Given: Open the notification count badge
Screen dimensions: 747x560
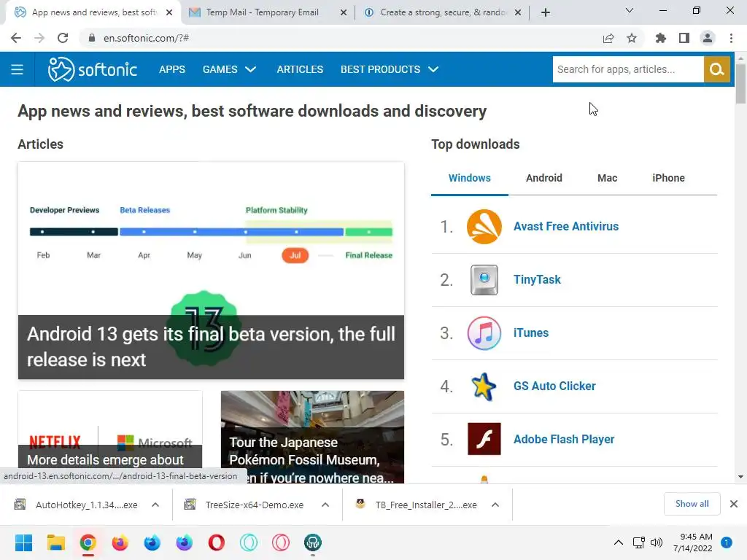Looking at the screenshot, I should [726, 542].
